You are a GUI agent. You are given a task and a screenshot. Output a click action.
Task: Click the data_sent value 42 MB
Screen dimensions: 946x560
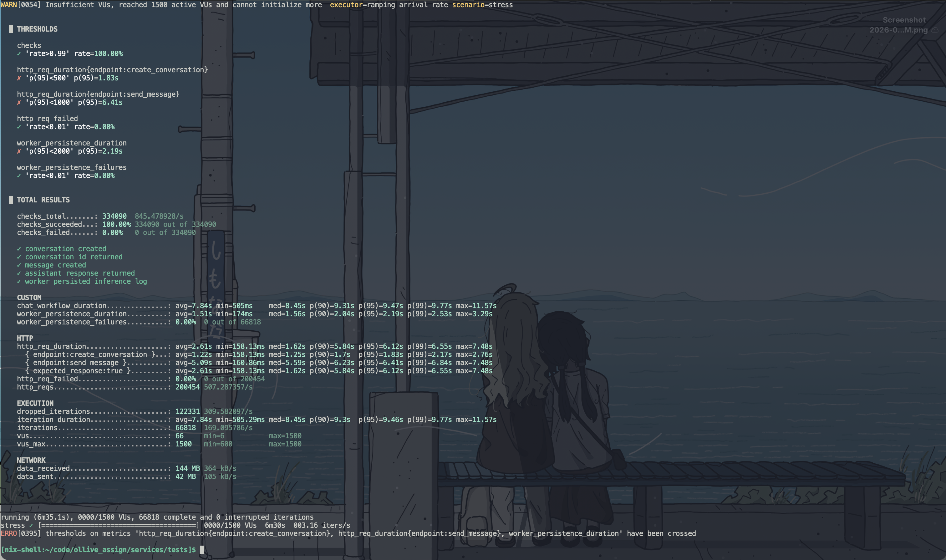186,476
